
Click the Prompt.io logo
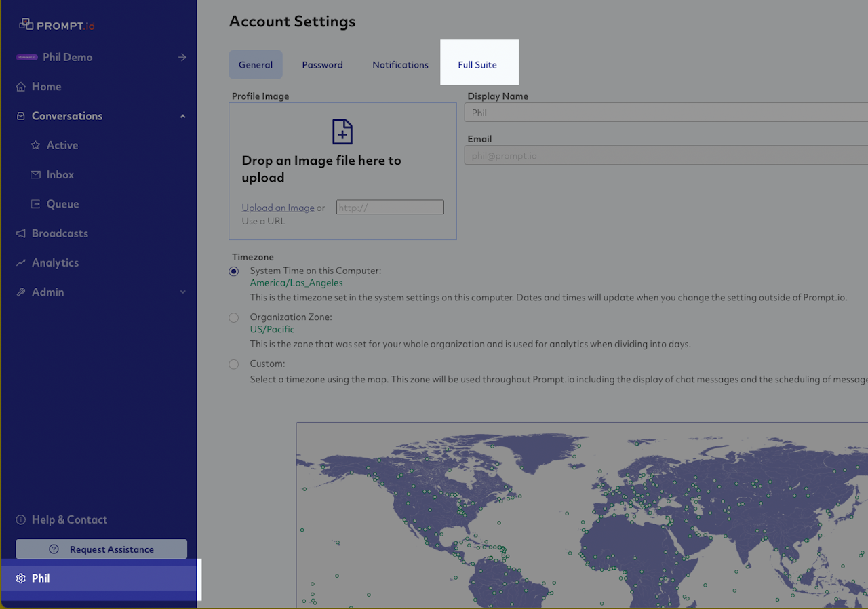(x=57, y=25)
